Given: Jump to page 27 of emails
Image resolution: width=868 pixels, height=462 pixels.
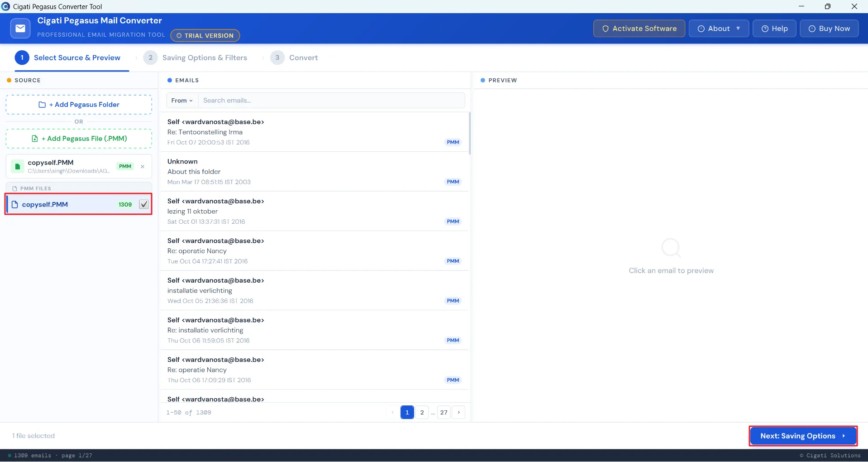Looking at the screenshot, I should point(444,412).
